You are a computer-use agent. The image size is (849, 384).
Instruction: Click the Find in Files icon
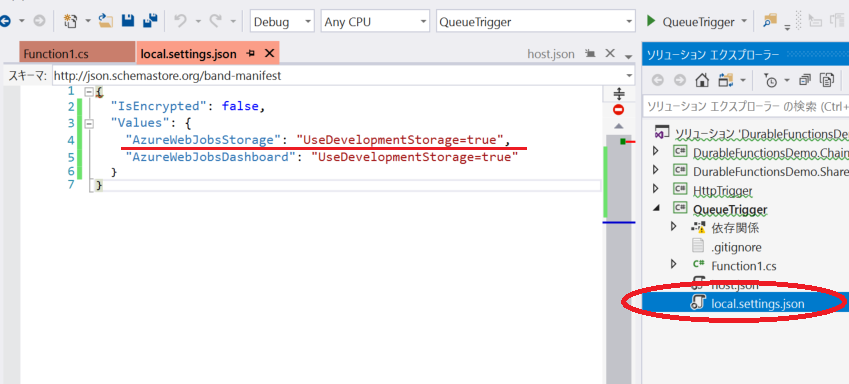click(x=769, y=22)
